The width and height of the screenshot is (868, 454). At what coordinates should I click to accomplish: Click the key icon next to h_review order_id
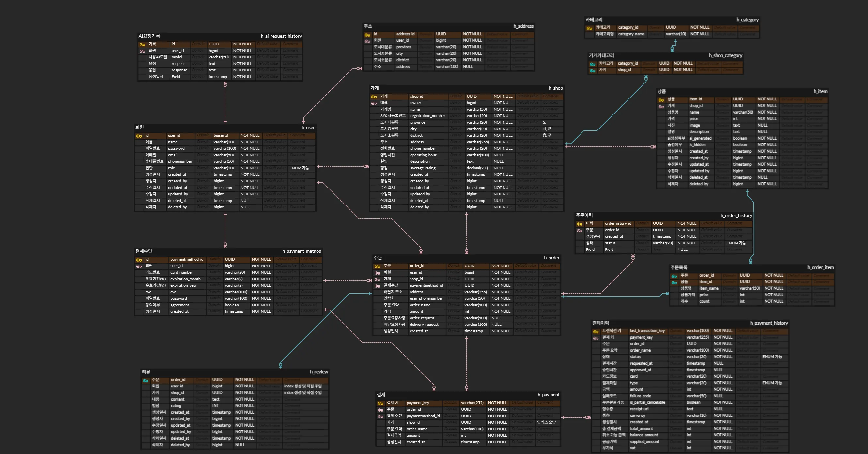click(146, 381)
